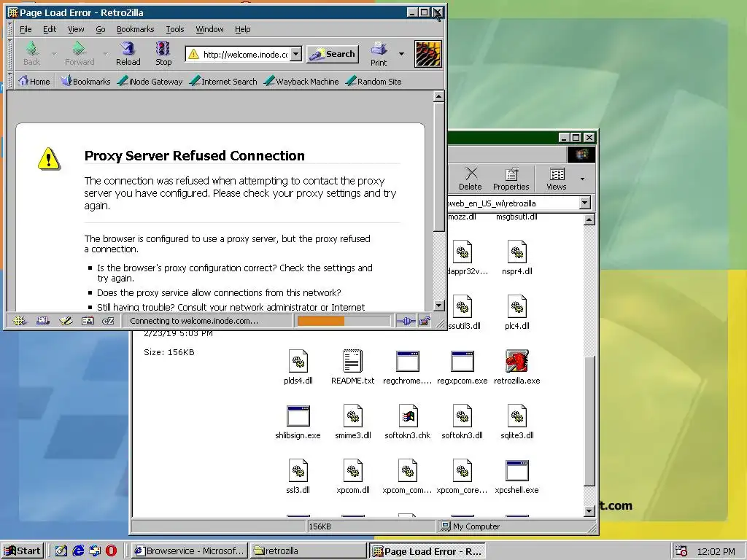Select nspr4.dll file icon
The width and height of the screenshot is (747, 560).
click(x=517, y=252)
